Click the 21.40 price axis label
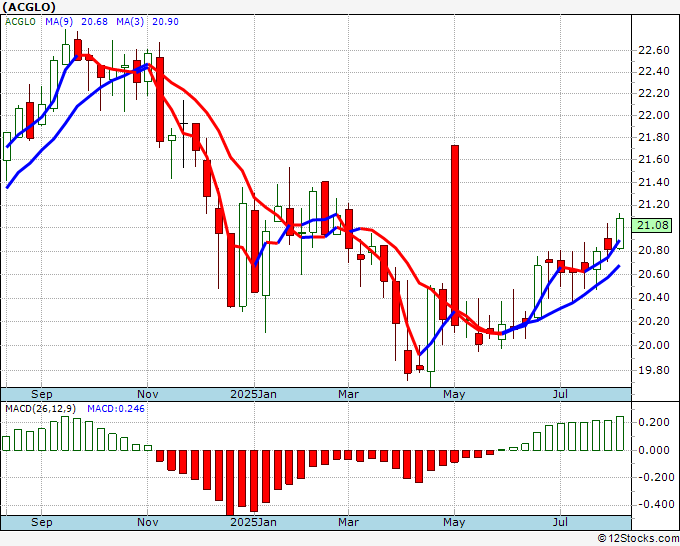 click(x=654, y=182)
